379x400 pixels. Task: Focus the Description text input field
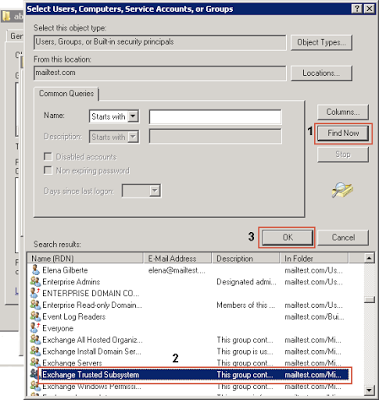tap(215, 137)
